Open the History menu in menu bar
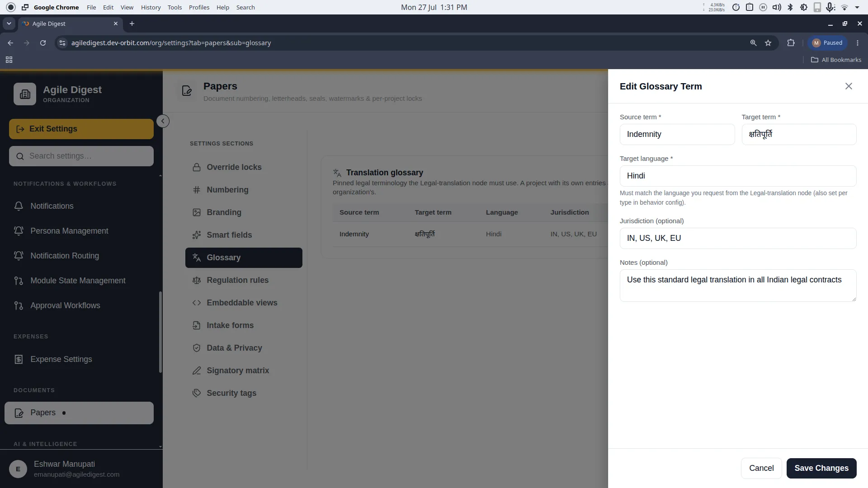The height and width of the screenshot is (488, 868). coord(151,7)
